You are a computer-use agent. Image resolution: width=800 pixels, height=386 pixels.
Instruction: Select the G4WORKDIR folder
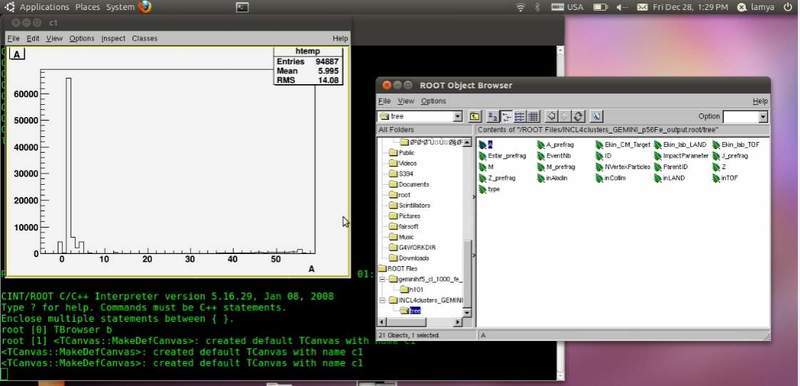coord(412,247)
